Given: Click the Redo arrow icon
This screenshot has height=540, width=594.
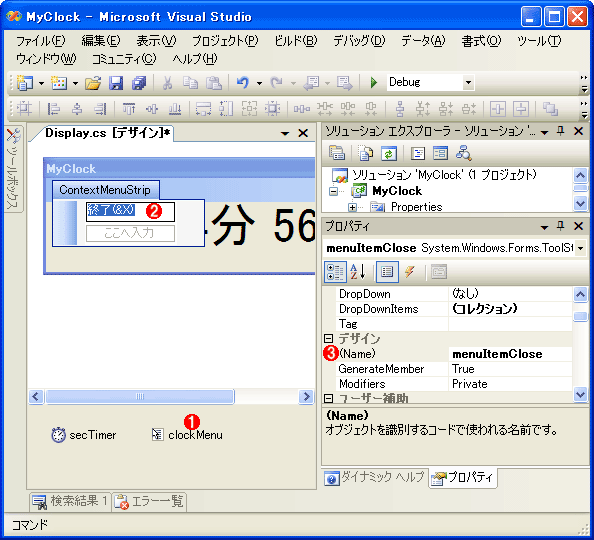Looking at the screenshot, I should 277,83.
